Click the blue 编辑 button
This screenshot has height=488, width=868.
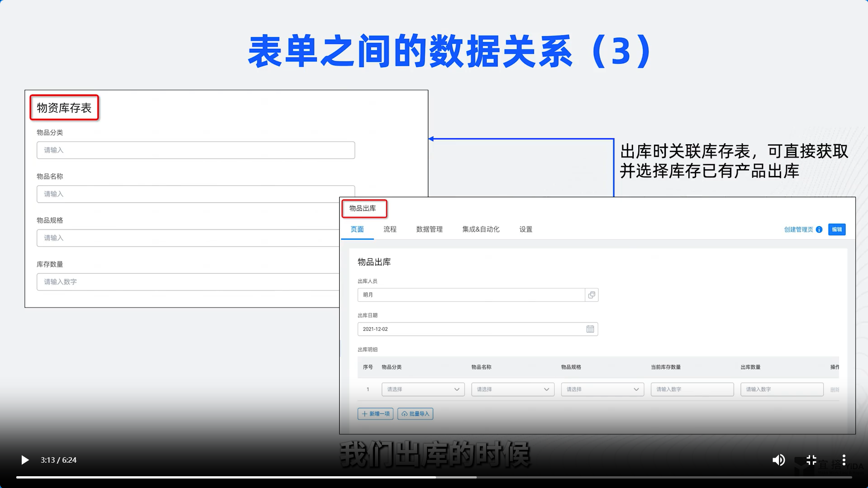tap(837, 229)
